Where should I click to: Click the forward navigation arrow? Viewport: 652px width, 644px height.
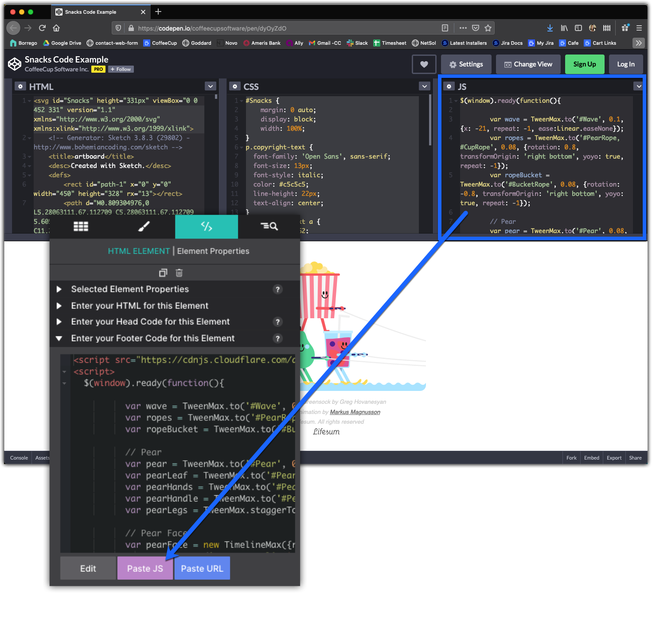[x=28, y=28]
